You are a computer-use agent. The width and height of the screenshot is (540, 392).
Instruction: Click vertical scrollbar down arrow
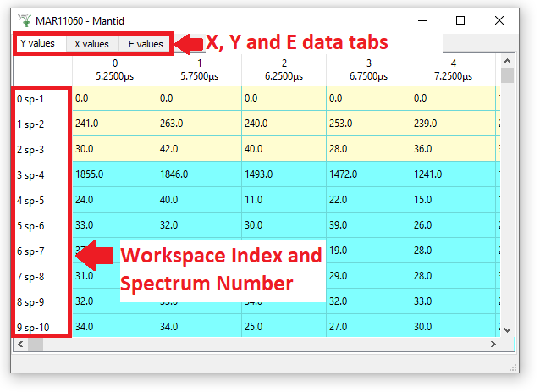click(x=508, y=329)
